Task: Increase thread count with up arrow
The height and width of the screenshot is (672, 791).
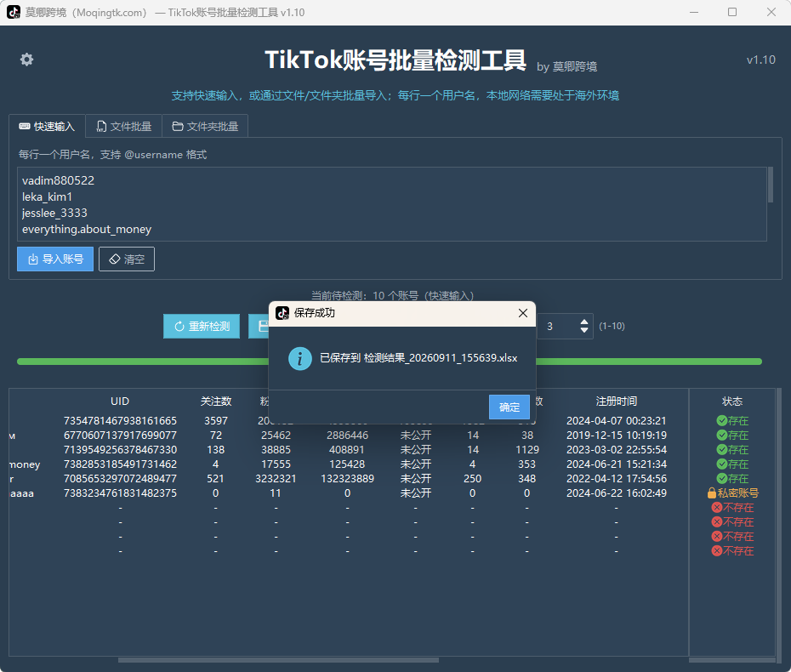Action: [x=584, y=322]
